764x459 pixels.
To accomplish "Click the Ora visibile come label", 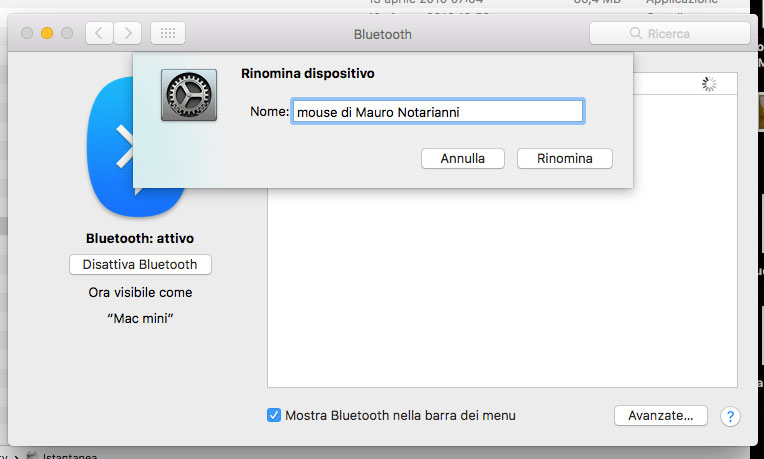I will click(x=140, y=292).
